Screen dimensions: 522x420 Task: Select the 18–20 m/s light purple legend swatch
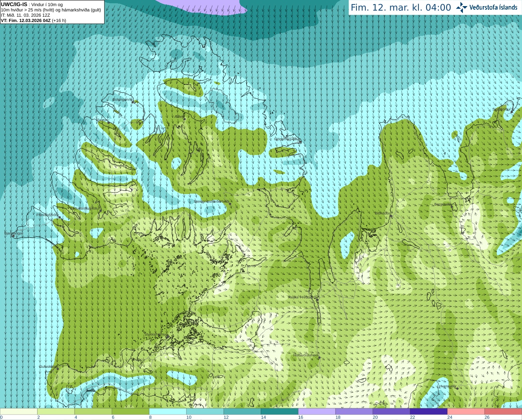(354, 411)
